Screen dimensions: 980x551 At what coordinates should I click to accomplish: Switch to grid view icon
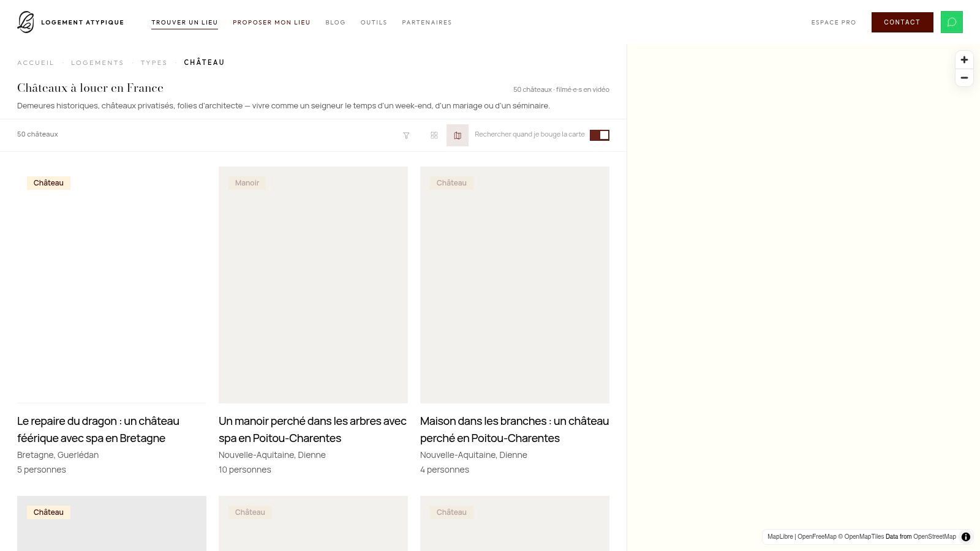point(434,135)
